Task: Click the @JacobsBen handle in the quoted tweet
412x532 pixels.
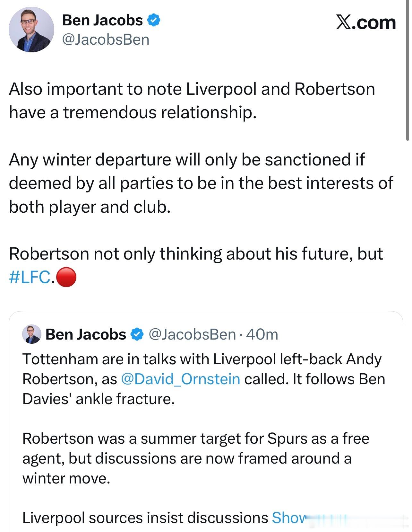Action: pyautogui.click(x=192, y=334)
